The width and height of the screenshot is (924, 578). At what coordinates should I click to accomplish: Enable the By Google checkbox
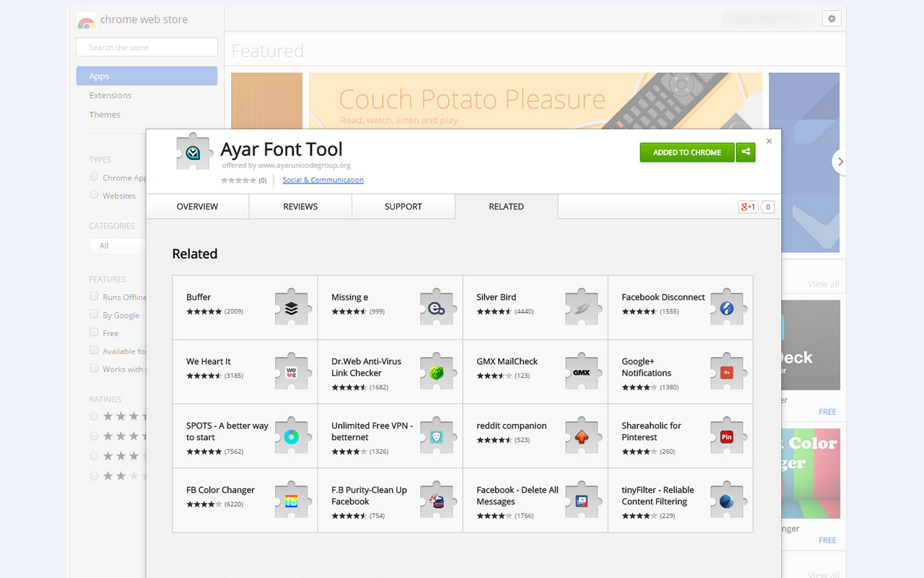[94, 314]
